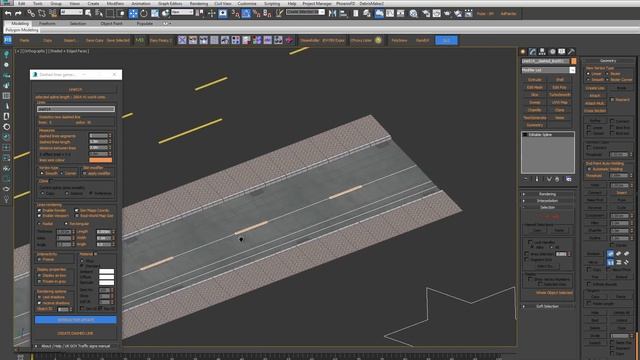Open named selection sets dropdown
Image resolution: width=640 pixels, height=360 pixels.
[x=305, y=12]
